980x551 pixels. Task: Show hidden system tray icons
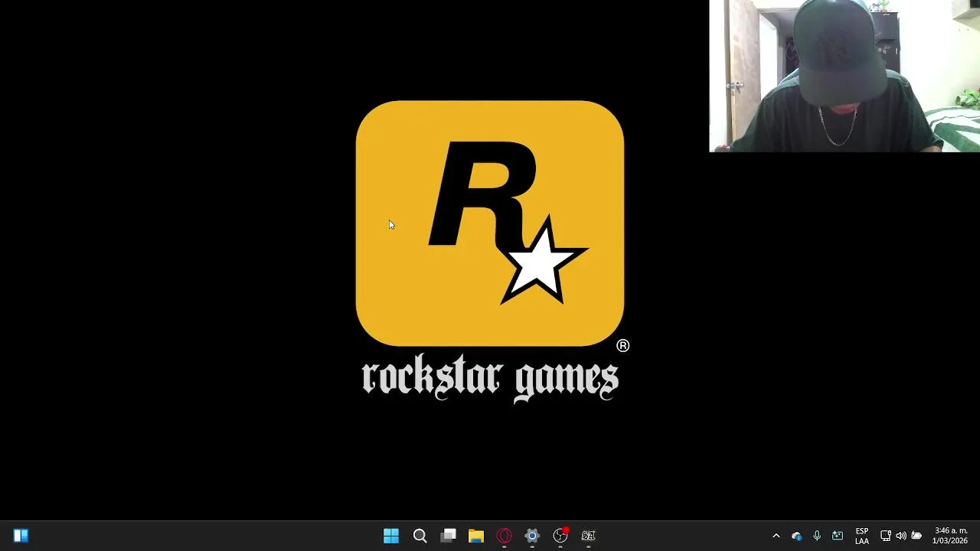(x=776, y=536)
